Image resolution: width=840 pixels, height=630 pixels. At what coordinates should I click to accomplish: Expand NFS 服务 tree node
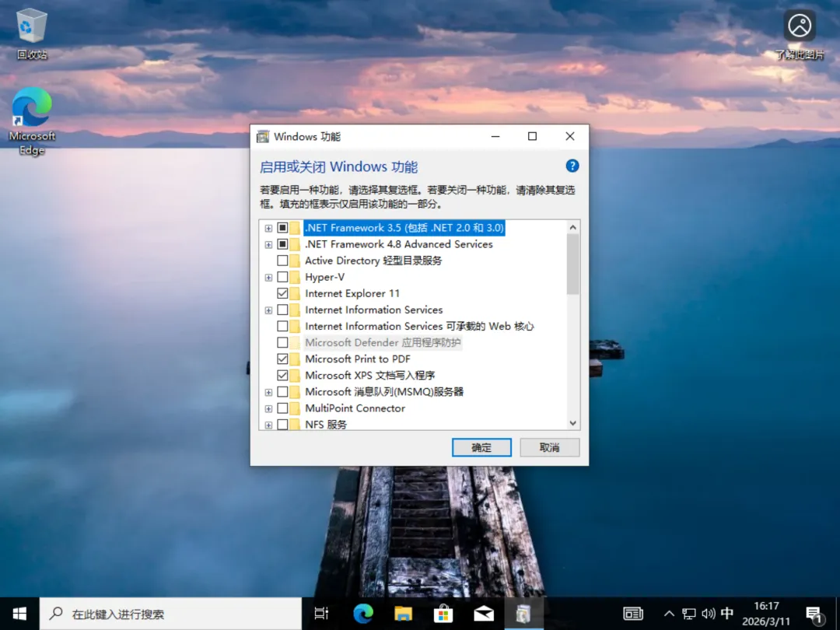point(268,425)
